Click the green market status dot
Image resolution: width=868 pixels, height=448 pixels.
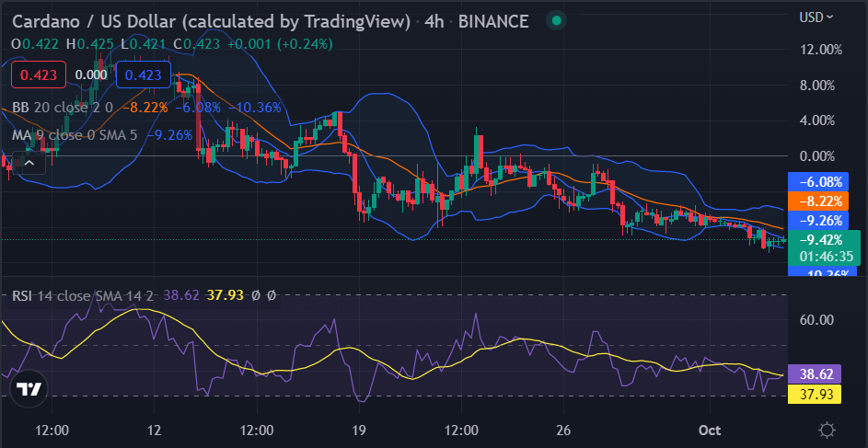[556, 21]
